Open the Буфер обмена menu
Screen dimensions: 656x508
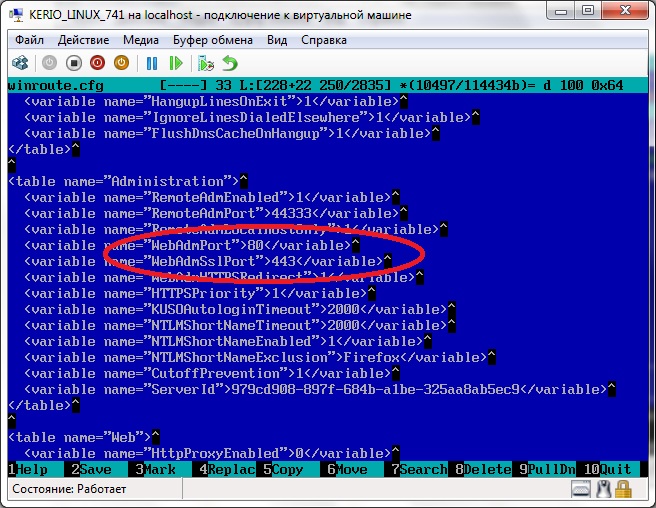[213, 40]
